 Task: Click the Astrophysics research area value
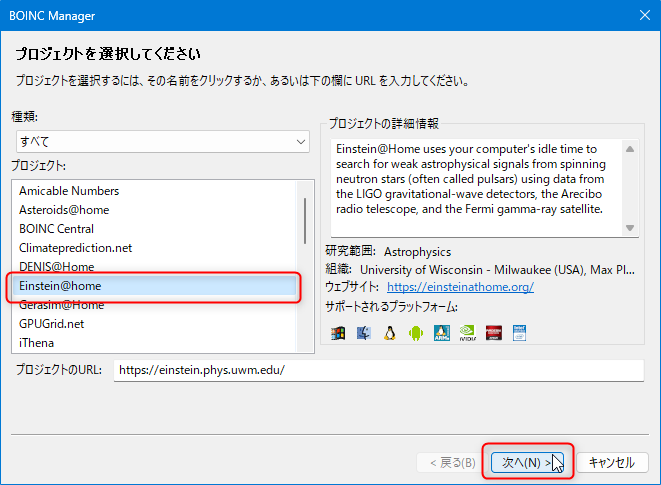(417, 252)
